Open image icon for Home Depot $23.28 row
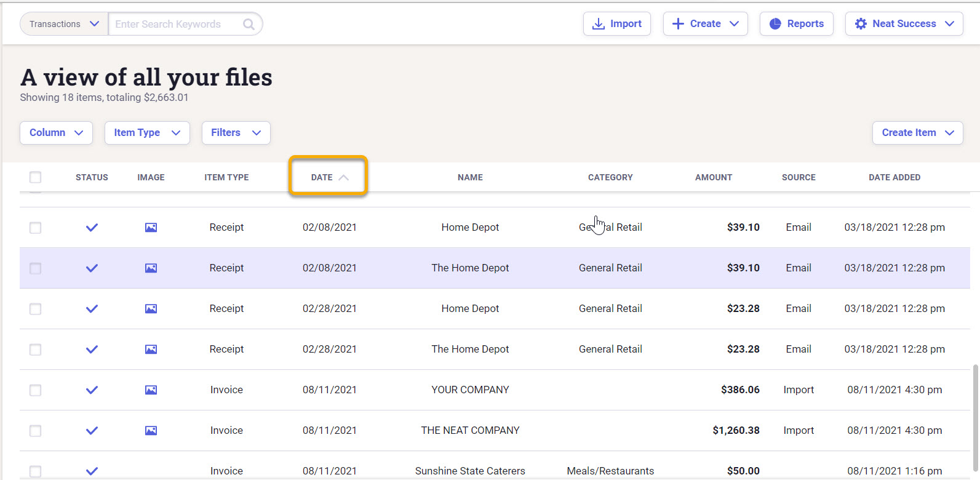980x480 pixels. (151, 309)
